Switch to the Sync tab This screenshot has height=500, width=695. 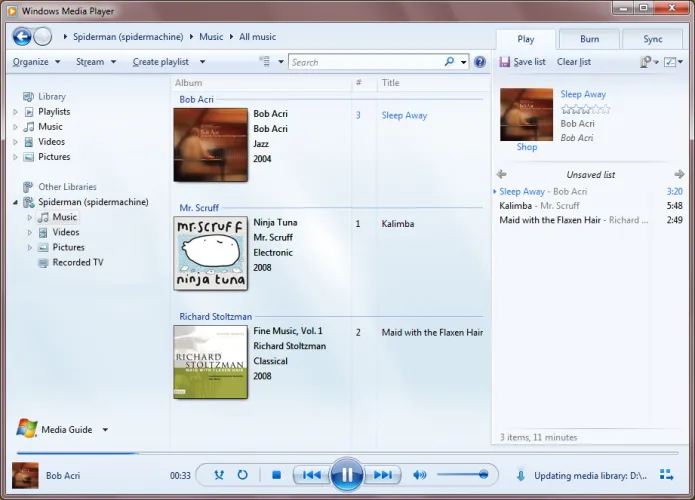pyautogui.click(x=652, y=39)
